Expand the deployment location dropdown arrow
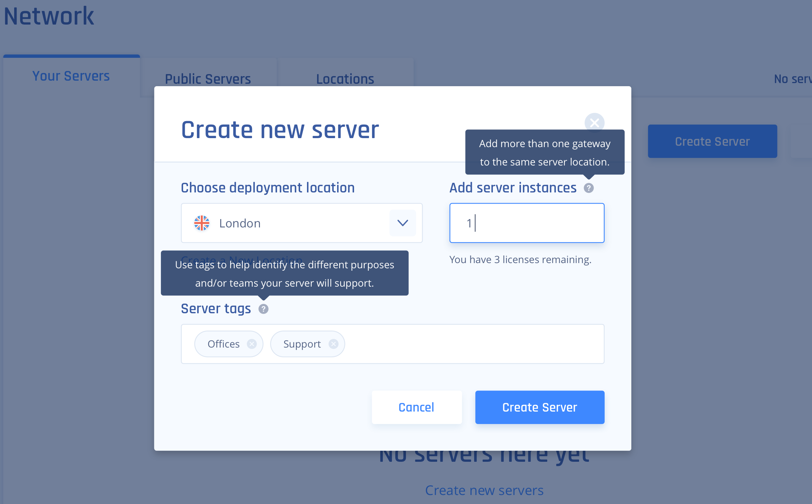The height and width of the screenshot is (504, 812). (403, 223)
